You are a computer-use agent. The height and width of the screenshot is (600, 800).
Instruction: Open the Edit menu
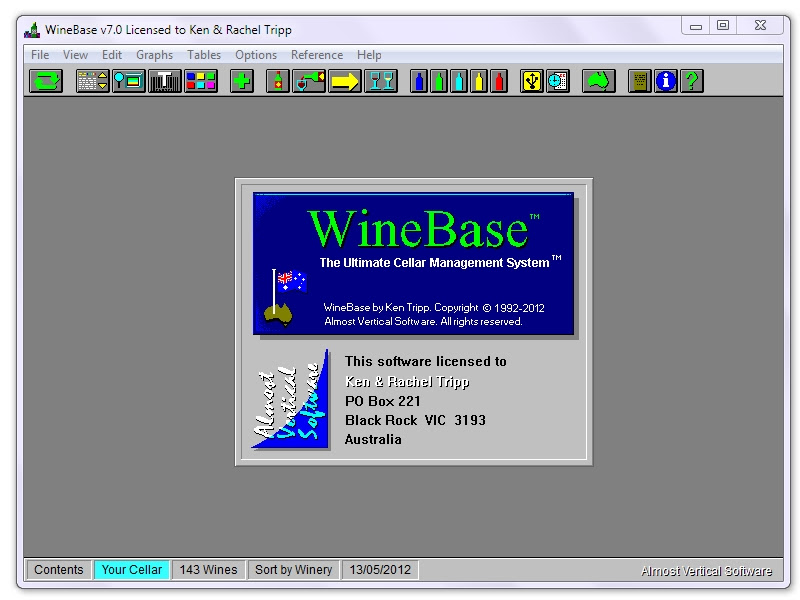tap(112, 55)
